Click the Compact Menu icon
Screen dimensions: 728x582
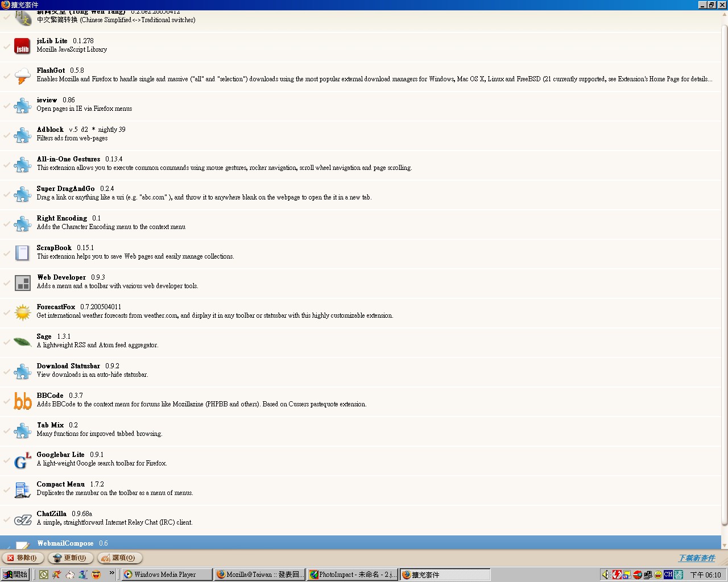click(x=22, y=489)
